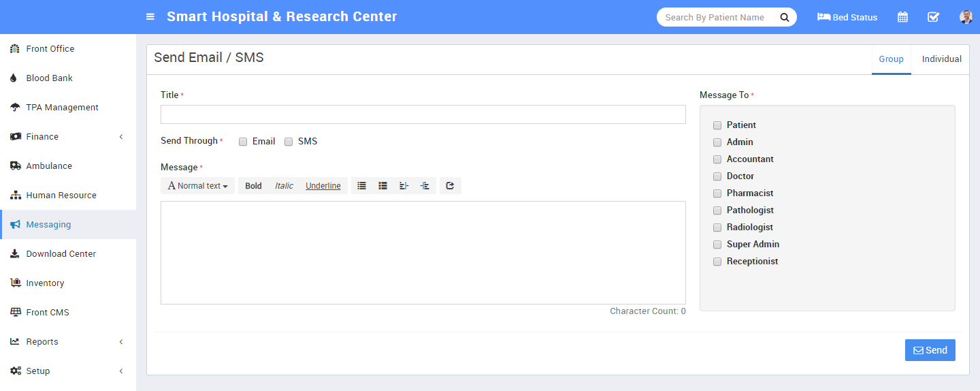980x391 pixels.
Task: Click the insert link share icon
Action: (x=450, y=185)
